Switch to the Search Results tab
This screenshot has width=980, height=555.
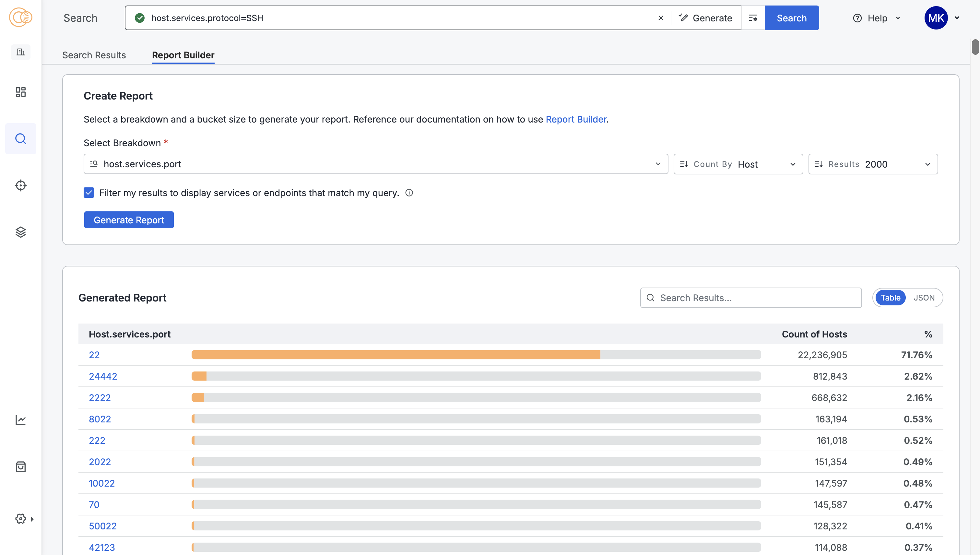[x=94, y=55]
